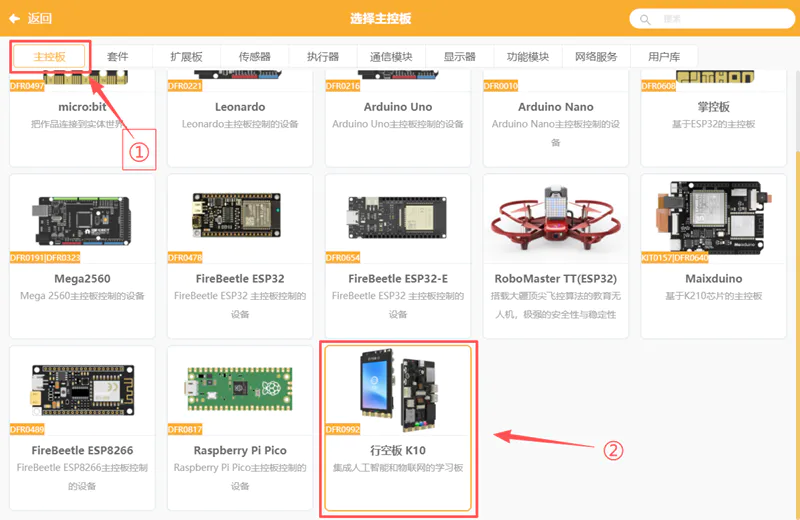
Task: Open the 执行器 tab
Action: (323, 57)
